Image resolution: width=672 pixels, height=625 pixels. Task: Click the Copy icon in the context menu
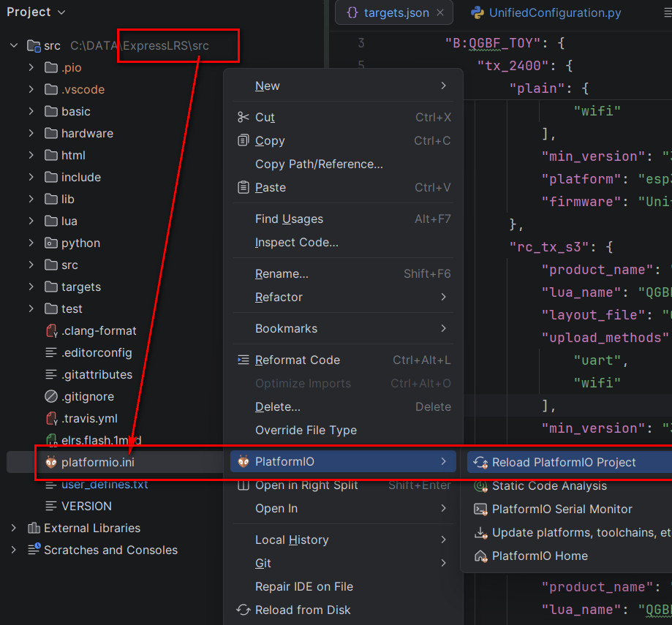243,140
